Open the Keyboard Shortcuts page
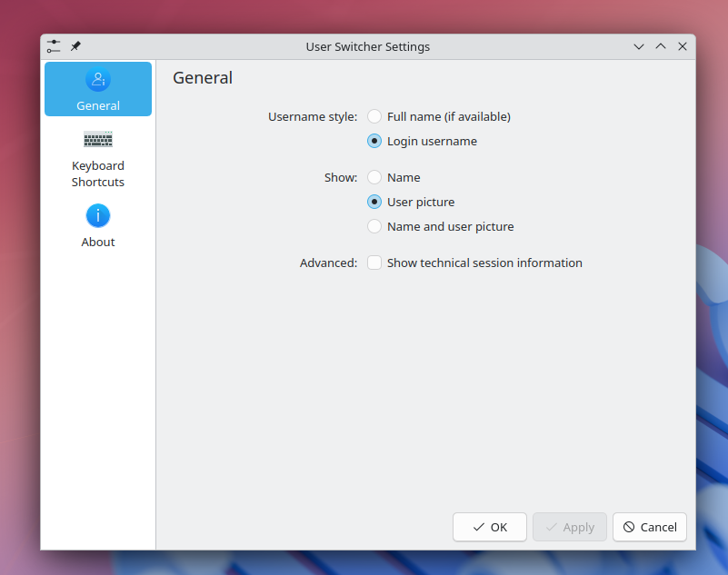This screenshot has height=575, width=728. [x=98, y=159]
